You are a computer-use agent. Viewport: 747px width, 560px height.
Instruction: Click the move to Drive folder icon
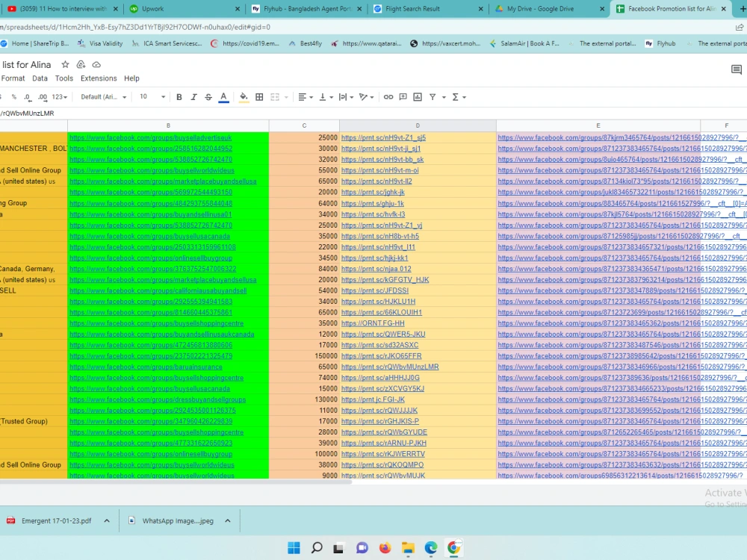click(x=81, y=64)
